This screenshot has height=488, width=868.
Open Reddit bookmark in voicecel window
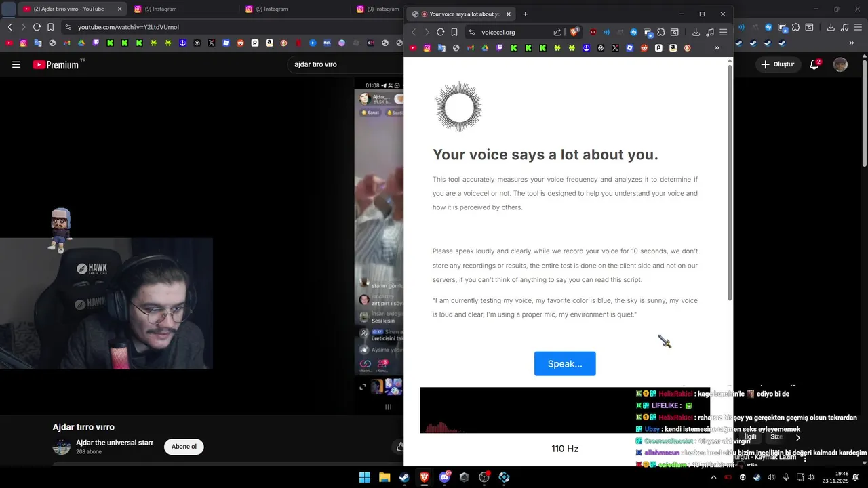[644, 48]
